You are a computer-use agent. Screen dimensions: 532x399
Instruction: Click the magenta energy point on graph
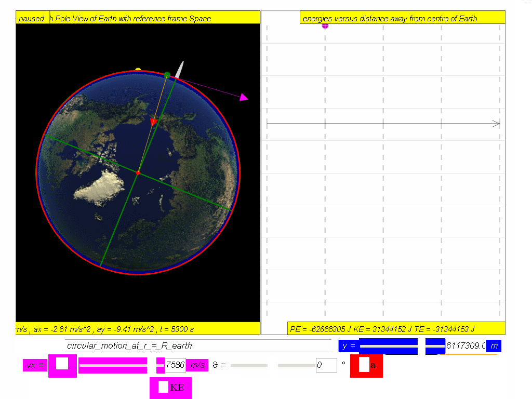pos(325,26)
